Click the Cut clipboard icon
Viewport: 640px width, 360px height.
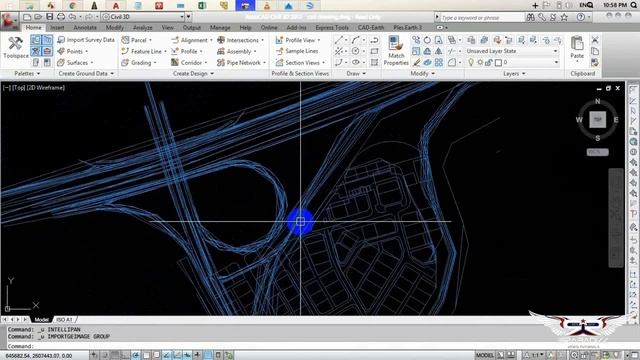595,40
